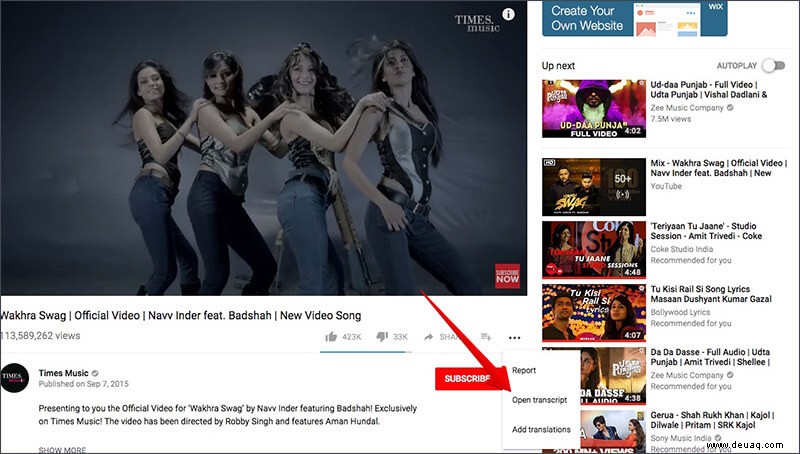Click 'Teriyaan Tu Jaane' Studio Session title
Image resolution: width=800 pixels, height=454 pixels.
tap(706, 231)
